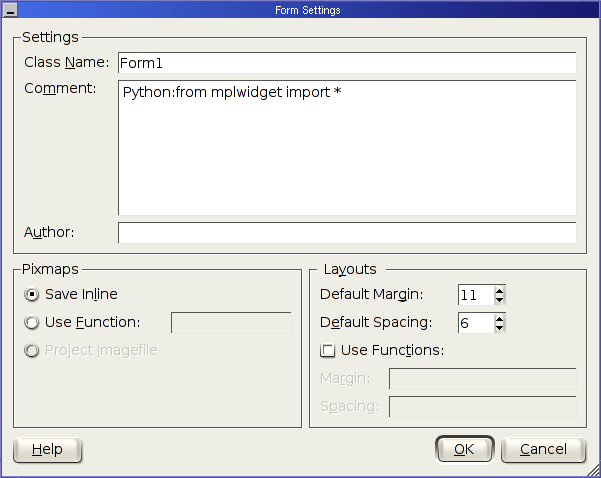Click the Cancel button
This screenshot has width=601, height=478.
(543, 449)
